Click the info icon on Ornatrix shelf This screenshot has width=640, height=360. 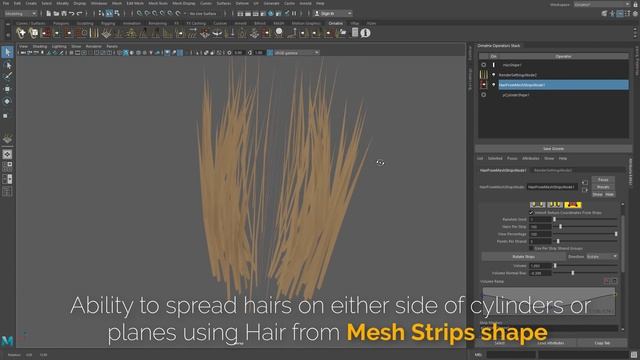[365, 33]
